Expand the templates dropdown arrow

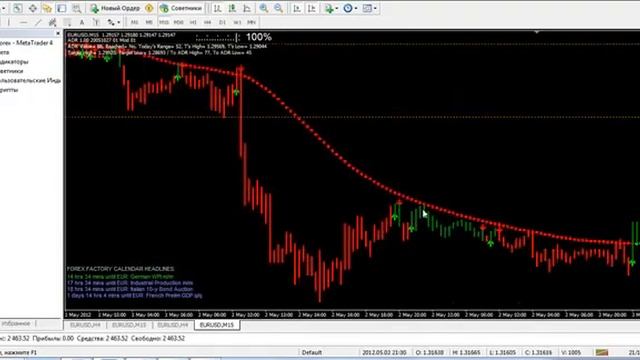tap(375, 8)
